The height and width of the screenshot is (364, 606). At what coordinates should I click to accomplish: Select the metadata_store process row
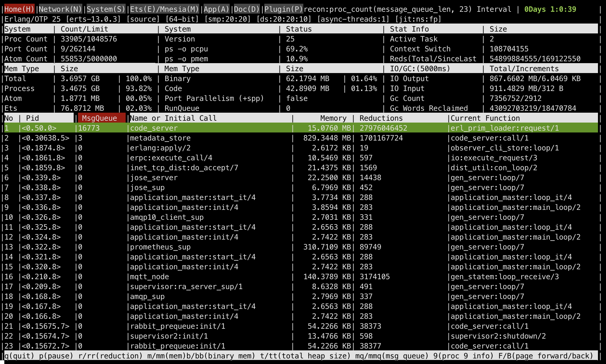tap(160, 138)
